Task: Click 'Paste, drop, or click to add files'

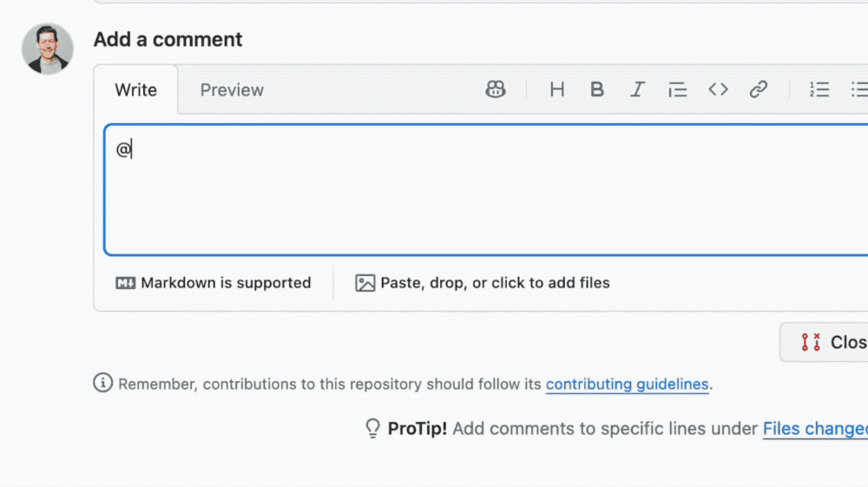Action: click(x=495, y=283)
